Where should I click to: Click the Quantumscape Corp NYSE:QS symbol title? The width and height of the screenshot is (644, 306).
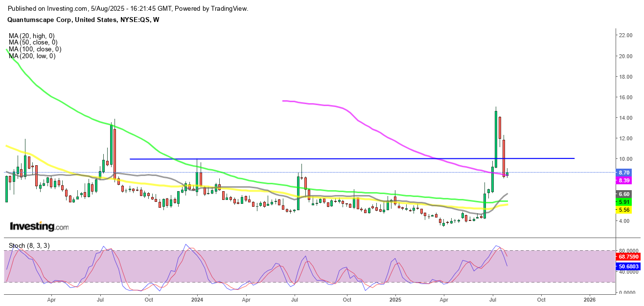pyautogui.click(x=84, y=20)
